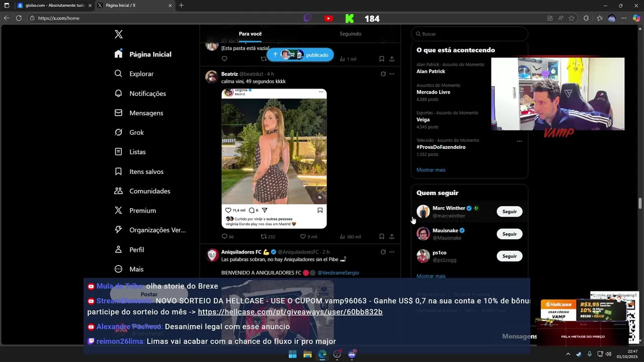Click the Grok icon on Aniquiladores FC post
This screenshot has width=644, height=362.
tap(383, 252)
